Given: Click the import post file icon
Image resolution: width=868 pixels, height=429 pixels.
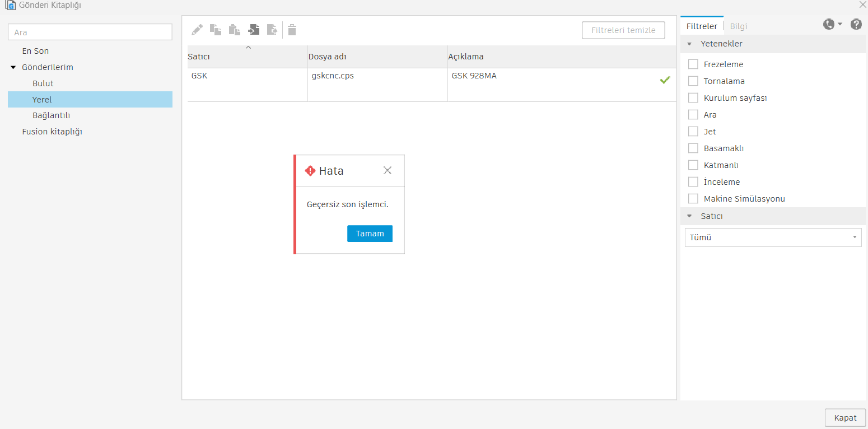Looking at the screenshot, I should 254,30.
